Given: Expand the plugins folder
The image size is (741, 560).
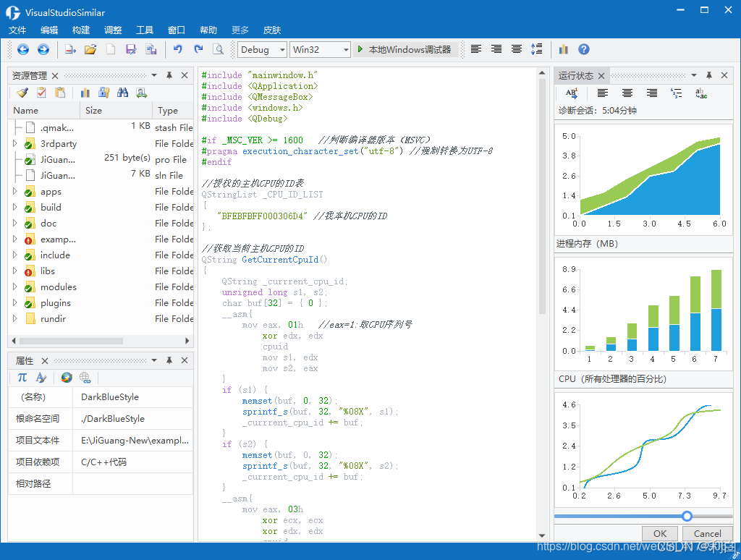Looking at the screenshot, I should 14,302.
